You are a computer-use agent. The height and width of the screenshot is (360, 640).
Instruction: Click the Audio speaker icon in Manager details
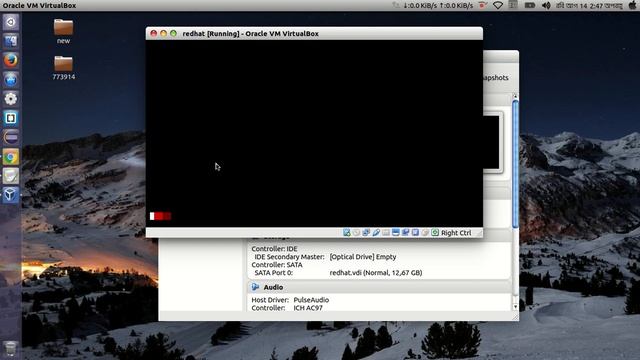(x=256, y=287)
